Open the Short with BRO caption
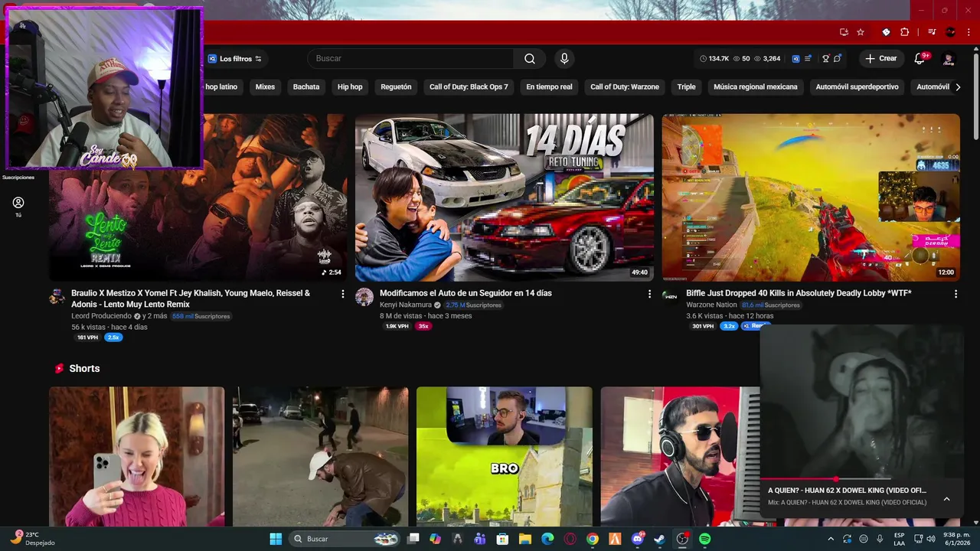 tap(505, 456)
